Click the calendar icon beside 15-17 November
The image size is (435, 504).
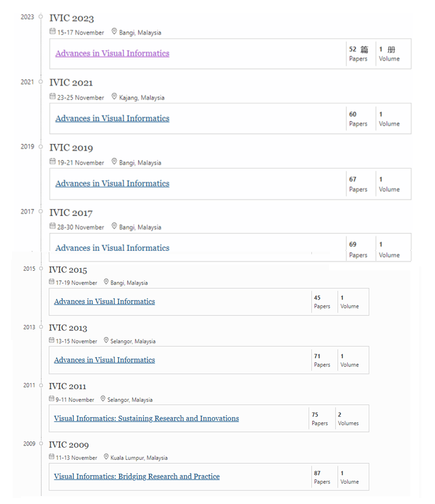pos(52,32)
